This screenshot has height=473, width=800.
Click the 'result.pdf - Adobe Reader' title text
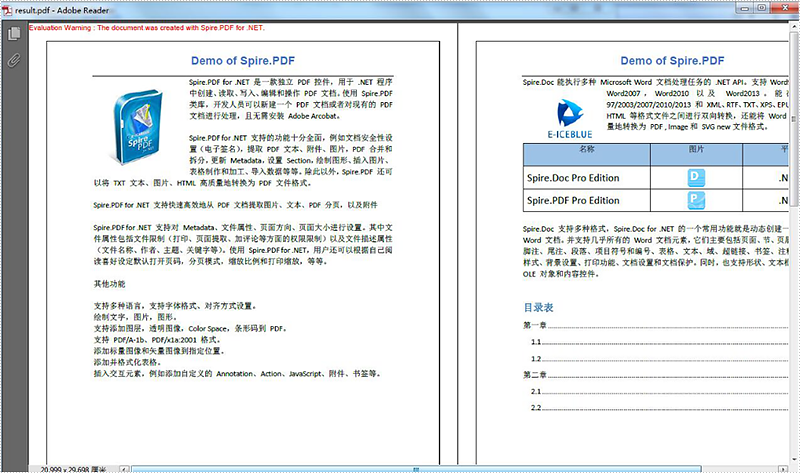[62, 10]
